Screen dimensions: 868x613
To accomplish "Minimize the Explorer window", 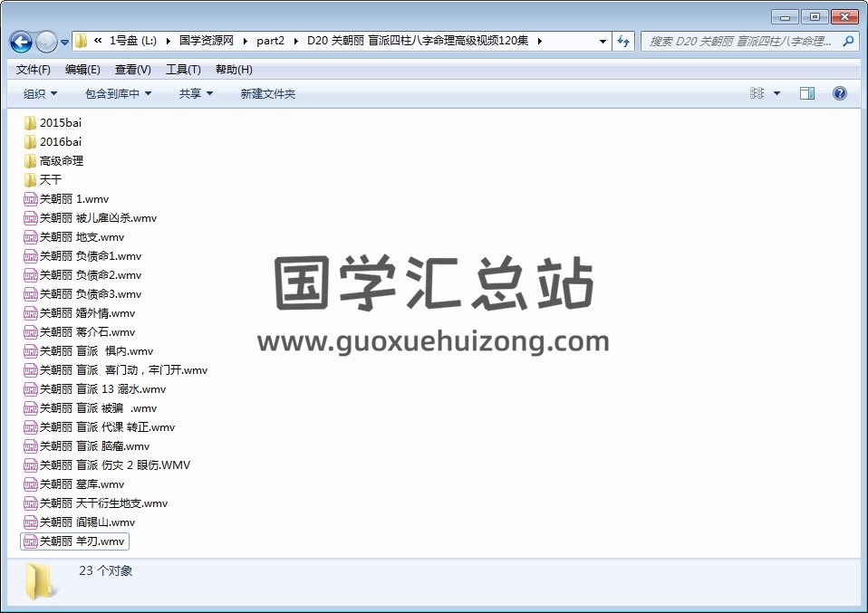I will click(785, 16).
